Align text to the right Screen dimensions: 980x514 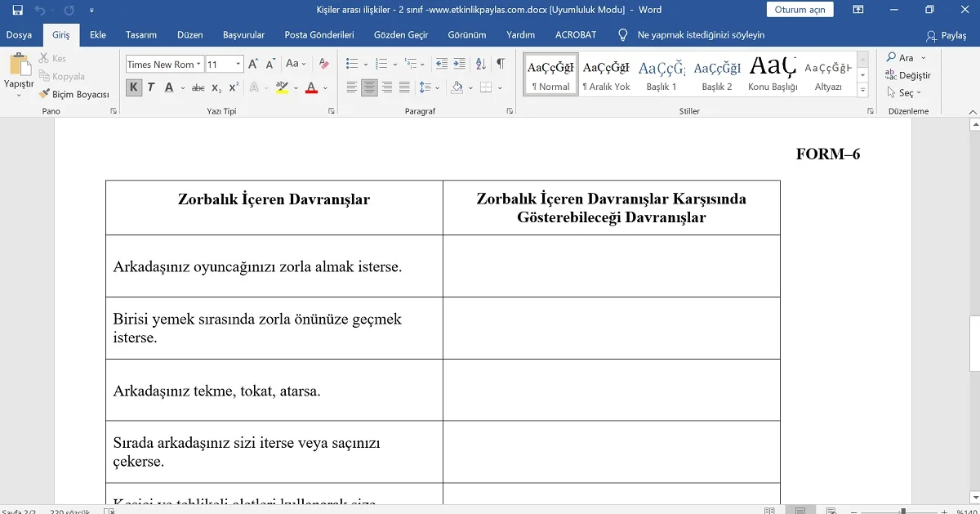click(387, 87)
